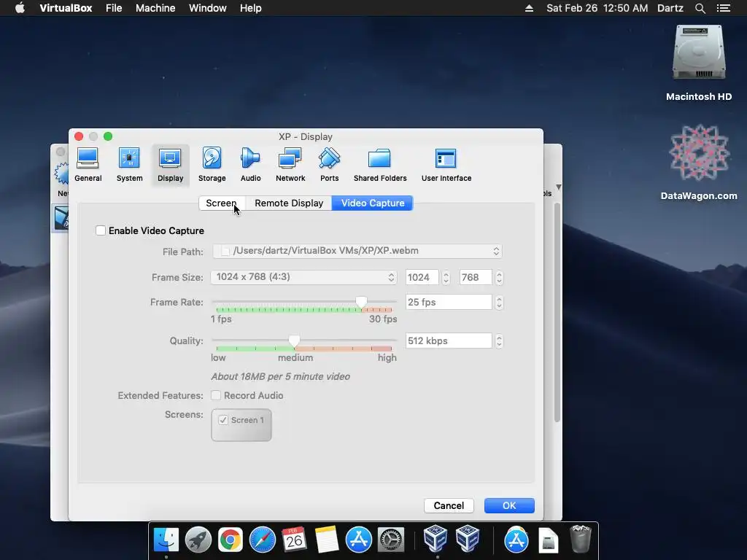Click the frame rate fps stepper
This screenshot has height=560, width=747.
point(499,303)
